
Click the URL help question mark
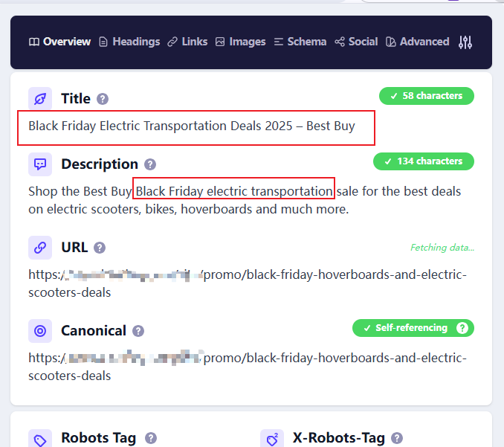coord(100,248)
